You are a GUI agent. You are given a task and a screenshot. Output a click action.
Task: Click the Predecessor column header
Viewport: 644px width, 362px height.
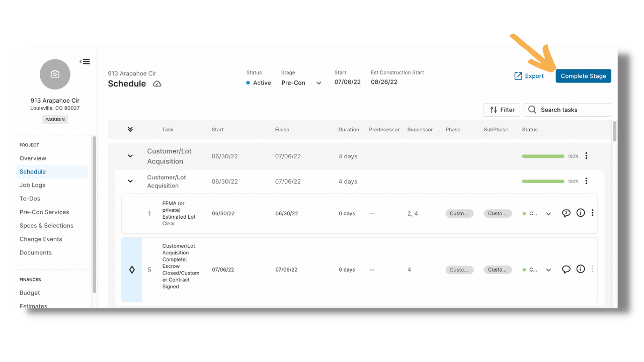(384, 130)
